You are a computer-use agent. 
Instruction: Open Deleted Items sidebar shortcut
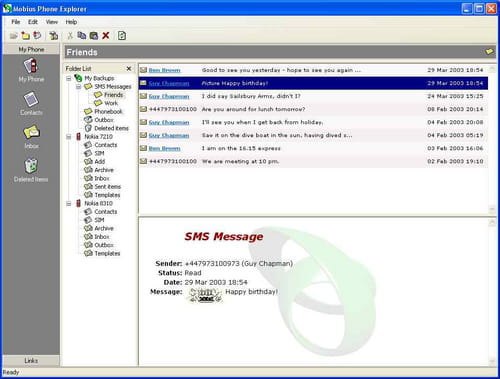coord(31,170)
